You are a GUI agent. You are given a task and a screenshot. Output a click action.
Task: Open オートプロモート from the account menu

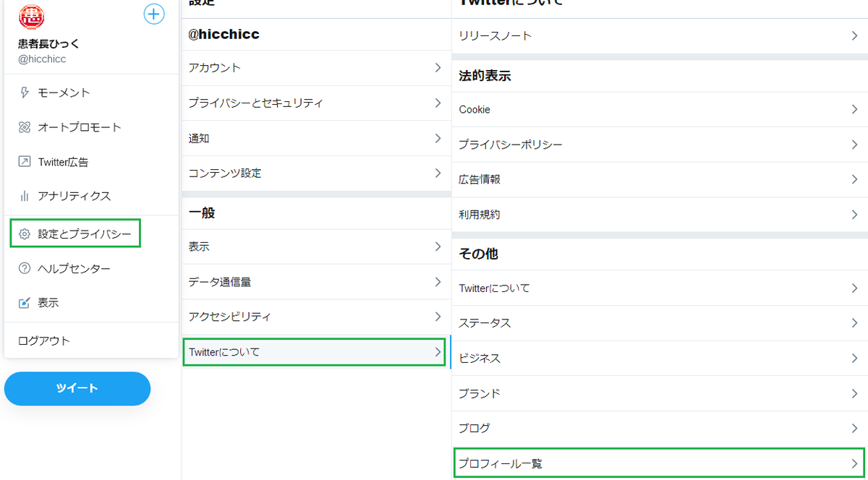[91, 127]
